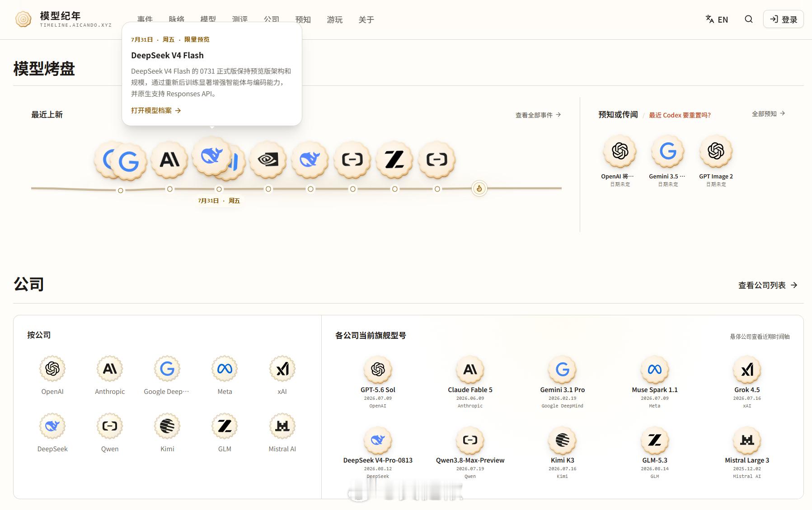Image resolution: width=812 pixels, height=510 pixels.
Task: Choose the Qwen icon in the 按公司 list
Action: [x=110, y=426]
